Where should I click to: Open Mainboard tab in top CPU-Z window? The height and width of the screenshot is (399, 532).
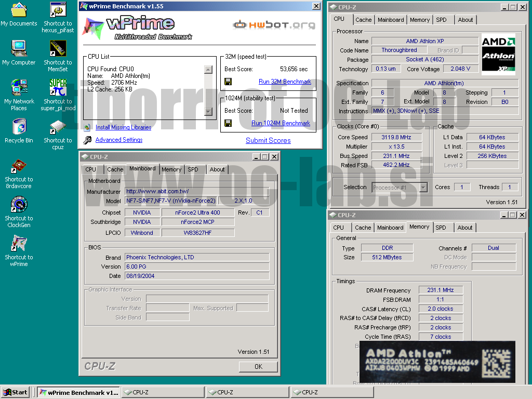[391, 20]
